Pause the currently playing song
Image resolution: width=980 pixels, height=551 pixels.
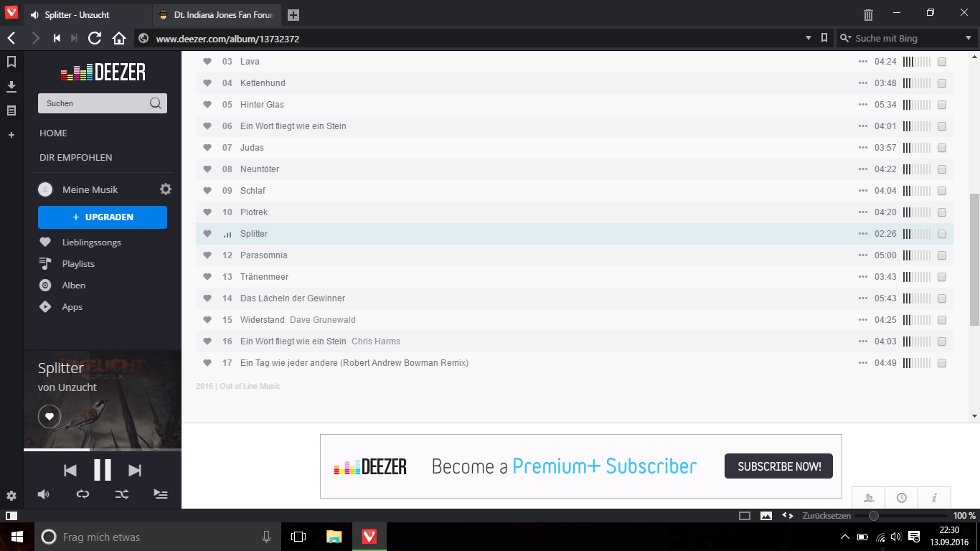(x=103, y=470)
